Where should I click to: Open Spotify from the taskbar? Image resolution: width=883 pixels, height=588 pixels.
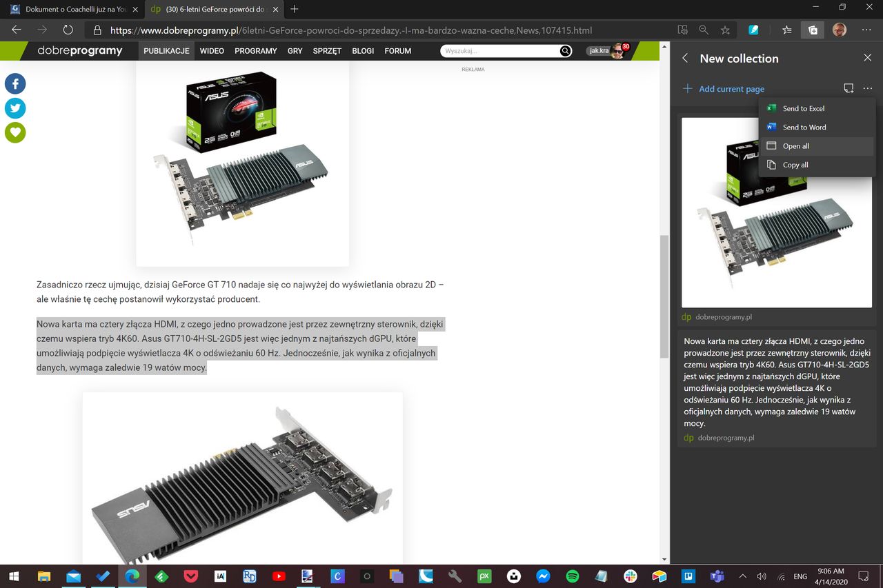(x=572, y=576)
